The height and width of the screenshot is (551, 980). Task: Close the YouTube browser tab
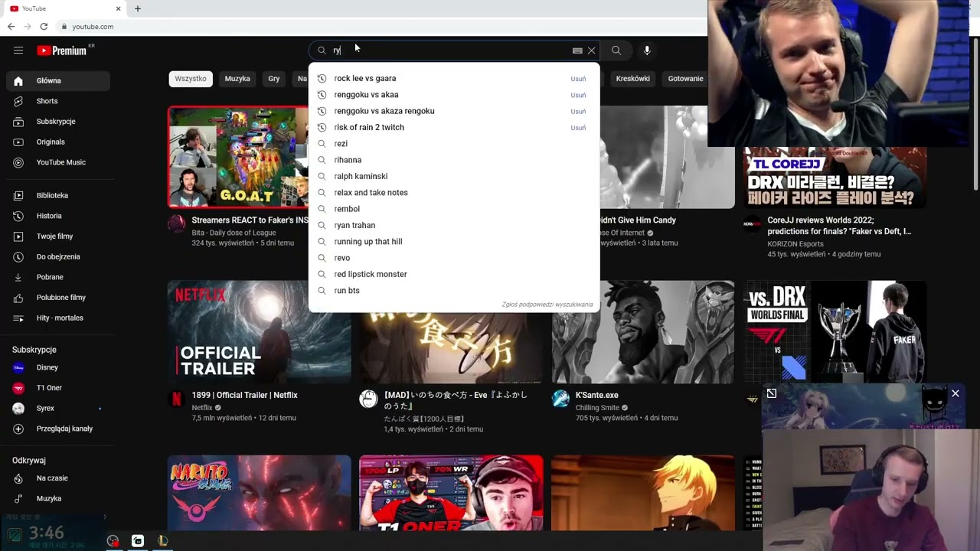click(x=119, y=8)
